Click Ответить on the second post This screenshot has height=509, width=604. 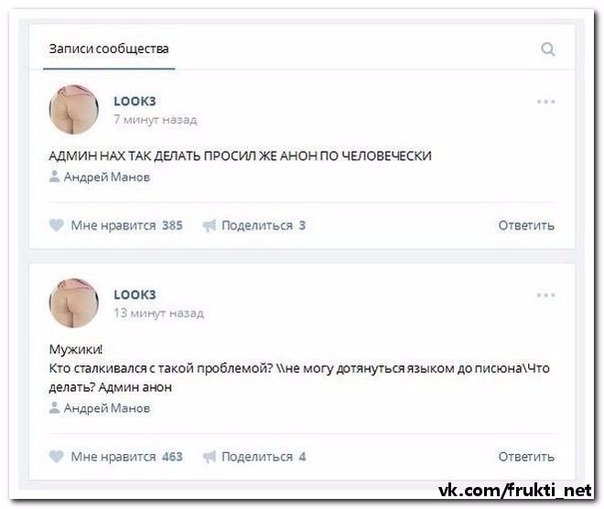tap(526, 457)
